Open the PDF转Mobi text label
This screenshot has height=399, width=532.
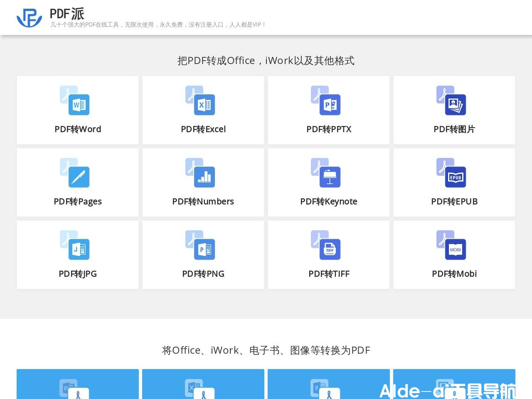click(x=454, y=274)
